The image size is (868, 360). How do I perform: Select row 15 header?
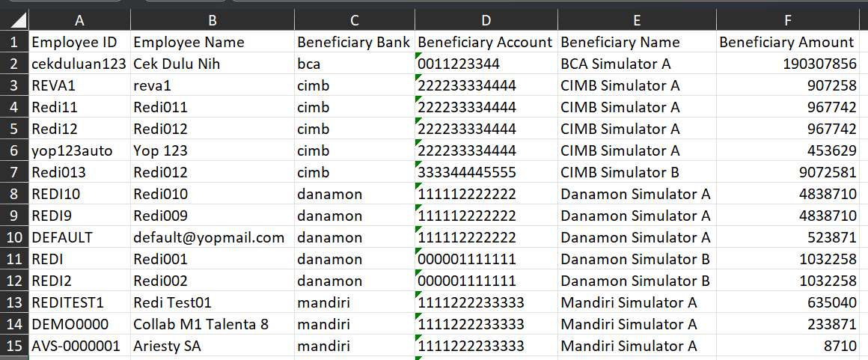15,346
